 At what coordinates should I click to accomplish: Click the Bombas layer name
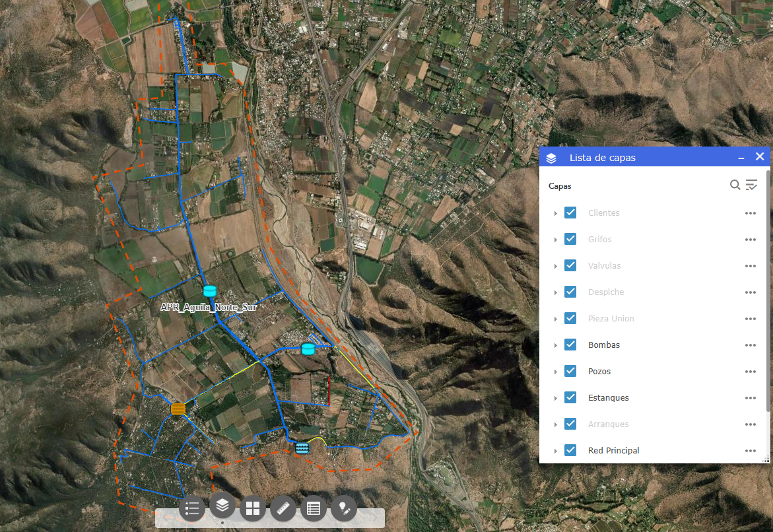pyautogui.click(x=604, y=345)
